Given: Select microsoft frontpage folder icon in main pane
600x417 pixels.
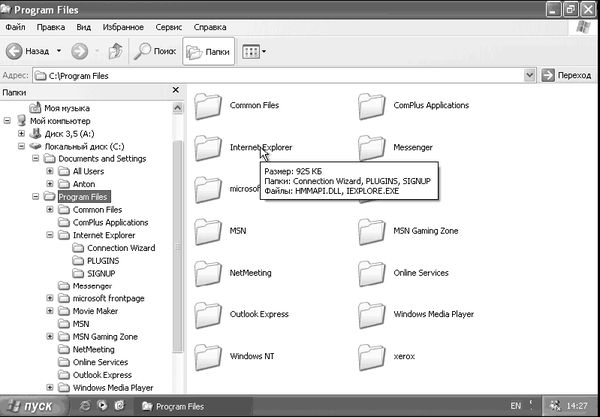Looking at the screenshot, I should (208, 189).
